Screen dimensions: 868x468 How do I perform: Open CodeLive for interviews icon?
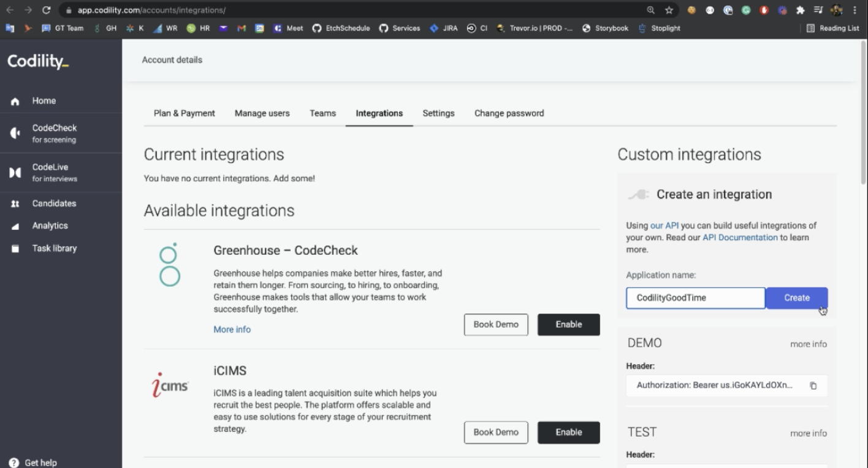(x=15, y=173)
